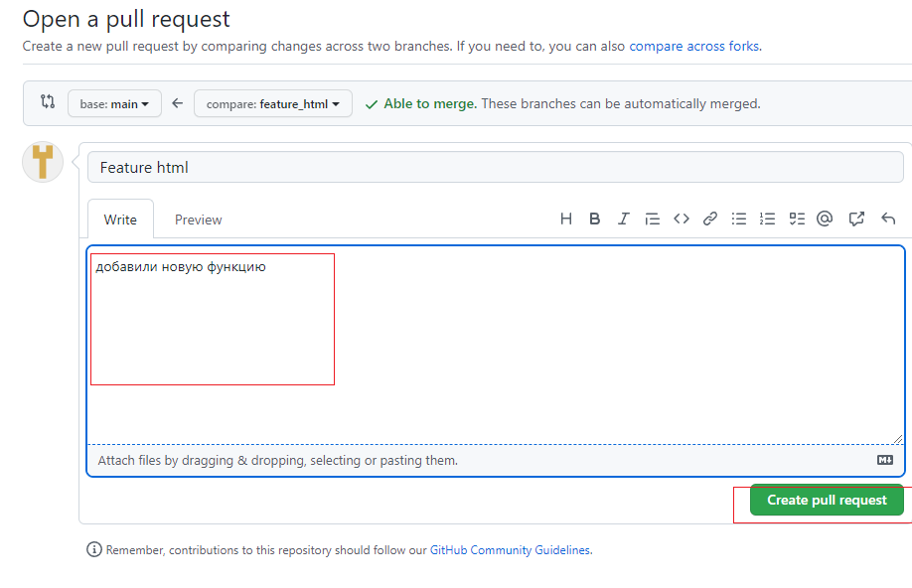Apply italic formatting in the comment toolbar
Viewport: 912px width, 588px height.
[x=624, y=219]
